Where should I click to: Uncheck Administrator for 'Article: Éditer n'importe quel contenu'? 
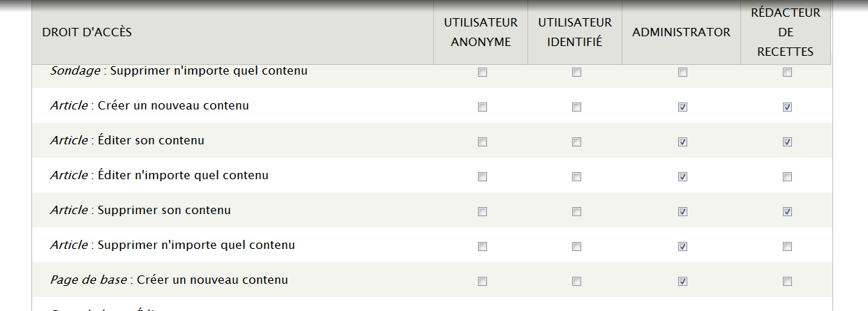click(682, 177)
